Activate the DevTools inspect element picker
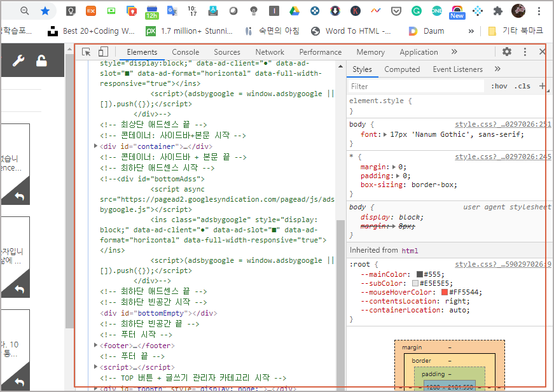 coord(87,52)
